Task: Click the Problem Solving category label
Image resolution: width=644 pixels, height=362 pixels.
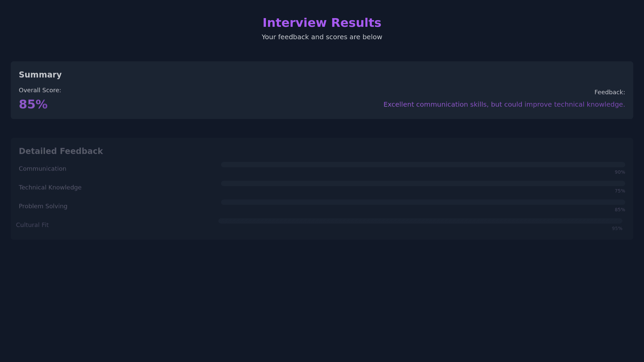Action: click(43, 206)
